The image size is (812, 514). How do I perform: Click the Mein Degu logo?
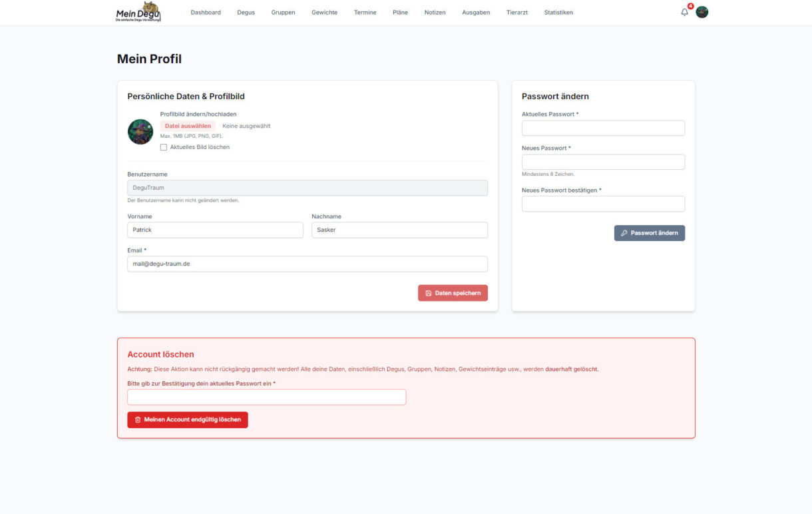click(x=138, y=12)
